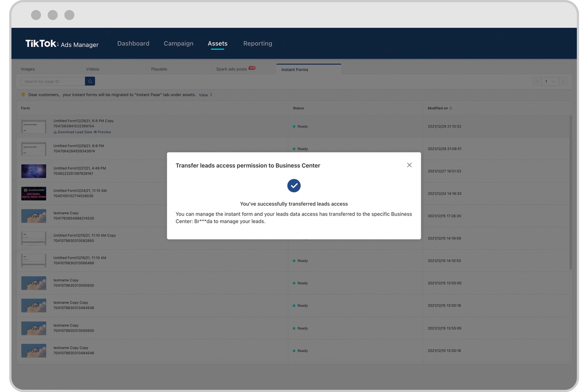588x392 pixels.
Task: Open the page number dropdown
Action: [550, 81]
